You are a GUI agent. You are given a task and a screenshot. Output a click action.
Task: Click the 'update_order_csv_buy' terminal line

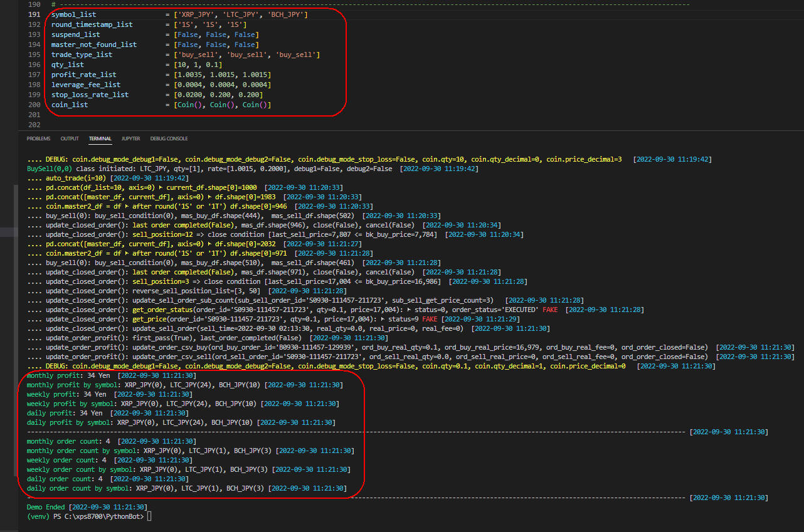[x=410, y=347]
